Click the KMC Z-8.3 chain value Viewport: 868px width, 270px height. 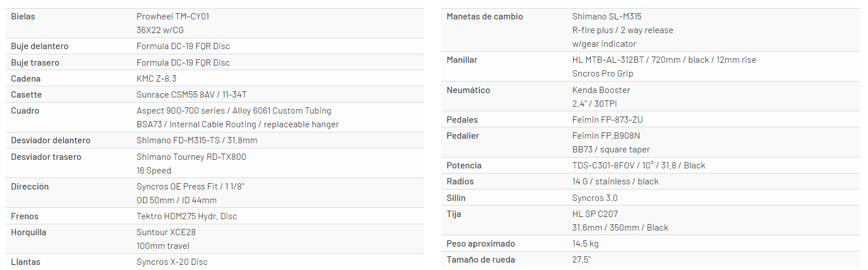pyautogui.click(x=156, y=79)
